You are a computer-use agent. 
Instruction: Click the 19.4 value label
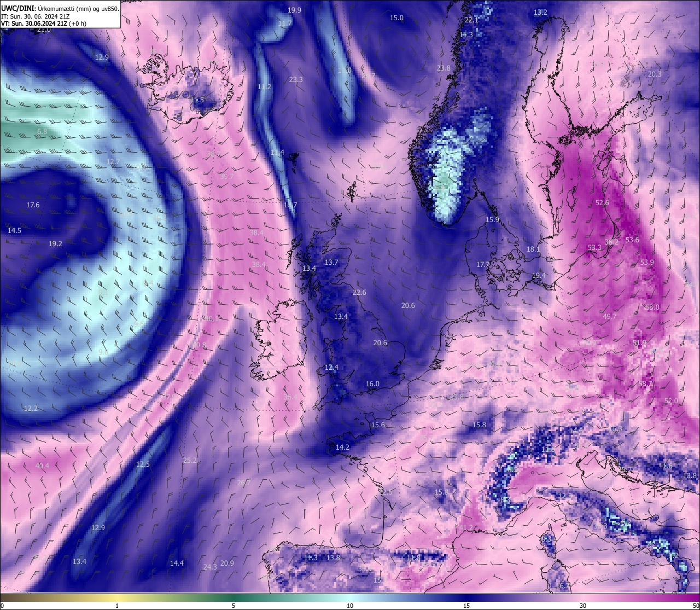click(539, 276)
